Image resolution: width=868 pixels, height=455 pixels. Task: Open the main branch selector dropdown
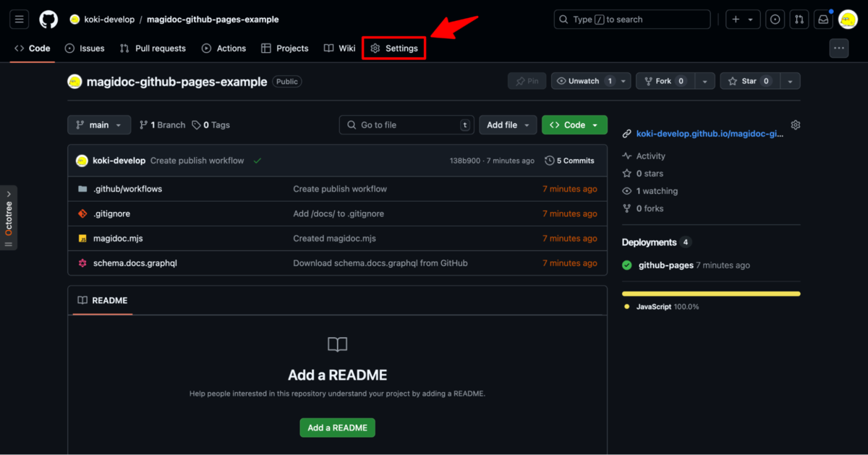coord(99,125)
